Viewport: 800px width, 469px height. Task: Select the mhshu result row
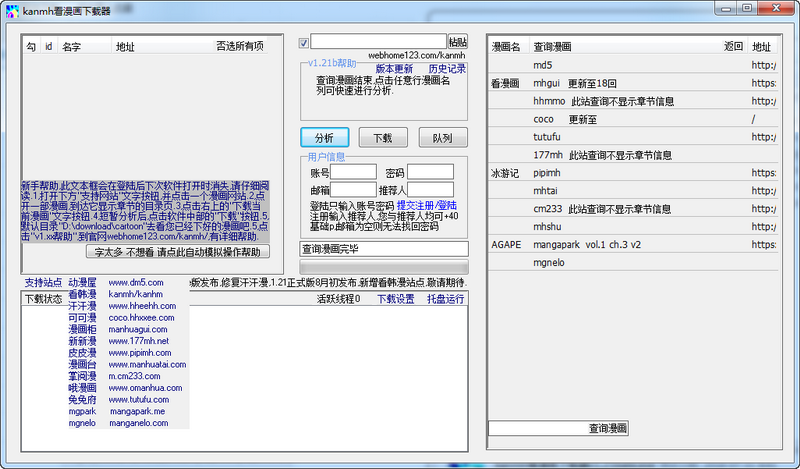click(x=633, y=227)
